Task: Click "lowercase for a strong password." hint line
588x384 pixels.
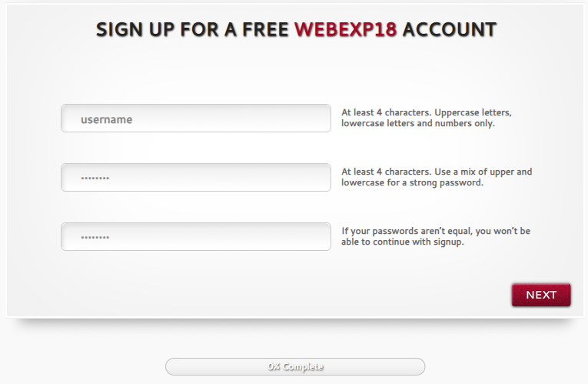Action: 412,183
